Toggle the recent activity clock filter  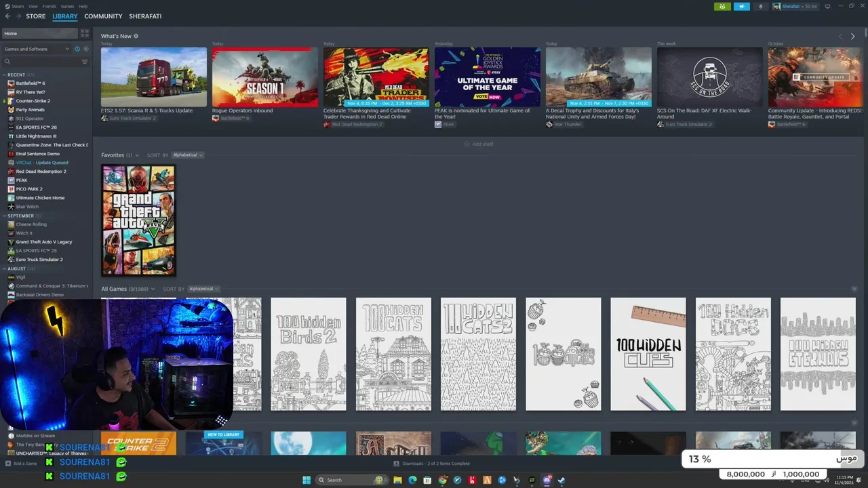(77, 49)
